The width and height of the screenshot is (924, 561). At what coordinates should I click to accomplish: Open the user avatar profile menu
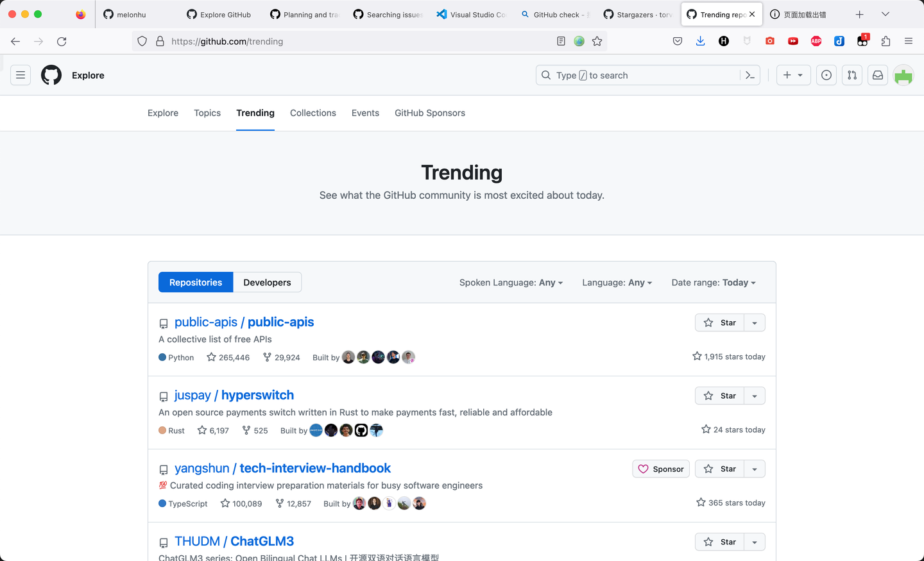click(903, 75)
